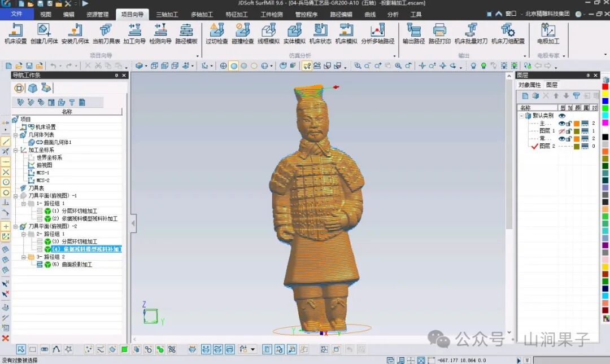Open the 机床设置 machine setup tool

point(16,33)
